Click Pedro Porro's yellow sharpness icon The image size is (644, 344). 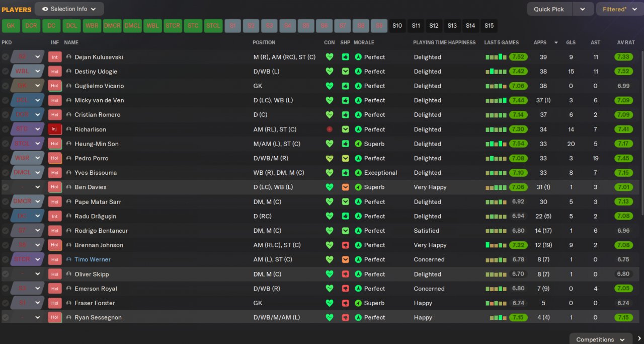tap(345, 158)
